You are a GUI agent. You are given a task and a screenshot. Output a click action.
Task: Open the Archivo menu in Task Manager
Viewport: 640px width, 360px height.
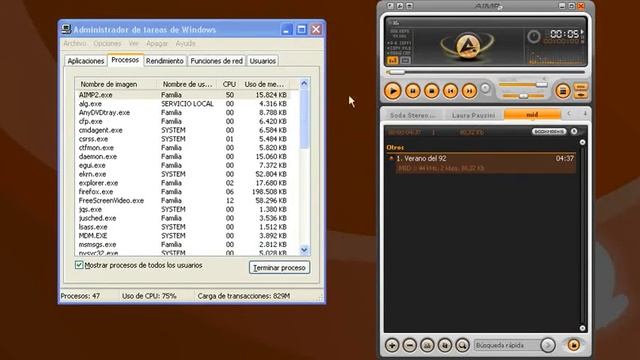[x=75, y=43]
